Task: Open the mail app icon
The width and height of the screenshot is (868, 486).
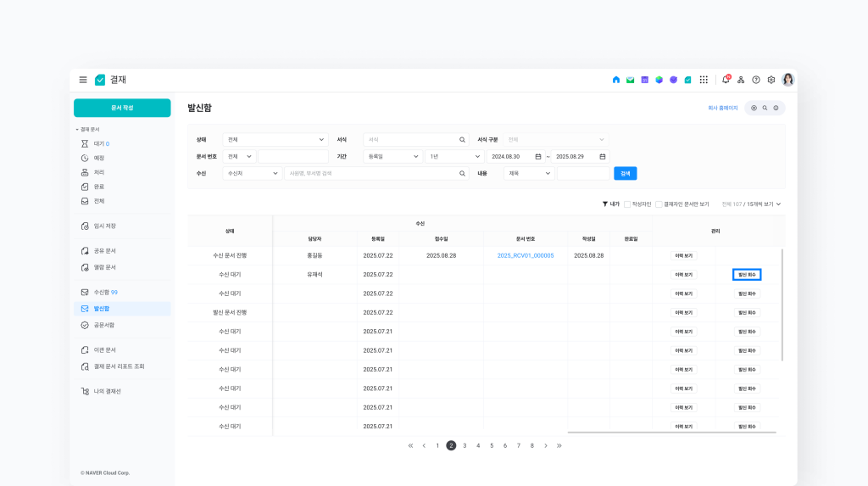Action: 630,80
